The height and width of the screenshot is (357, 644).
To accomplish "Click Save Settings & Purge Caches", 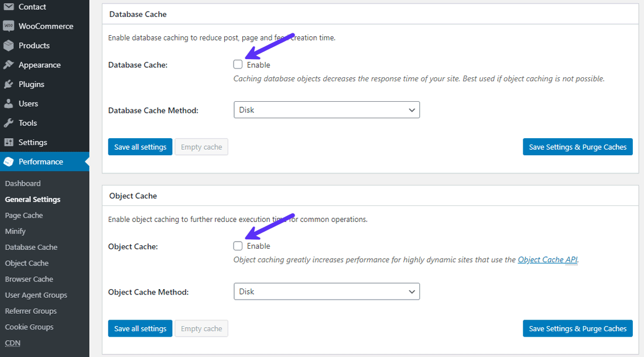I will click(577, 146).
